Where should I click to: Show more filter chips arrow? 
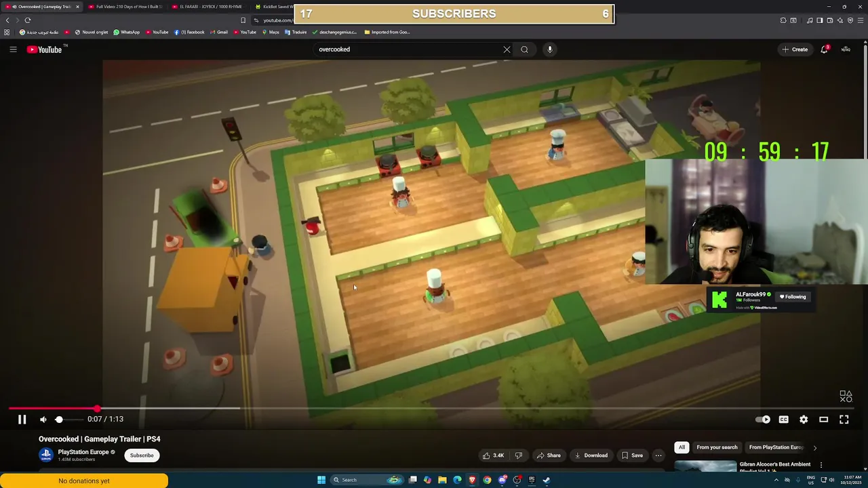(814, 447)
